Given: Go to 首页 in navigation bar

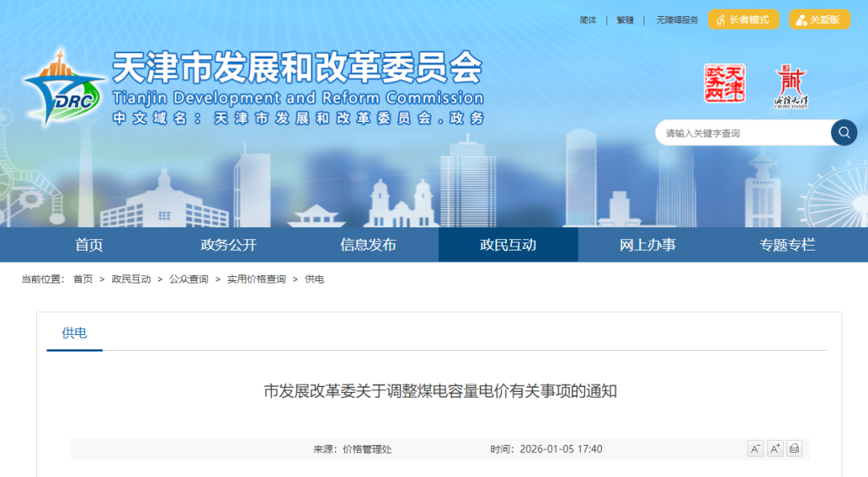Looking at the screenshot, I should [89, 245].
